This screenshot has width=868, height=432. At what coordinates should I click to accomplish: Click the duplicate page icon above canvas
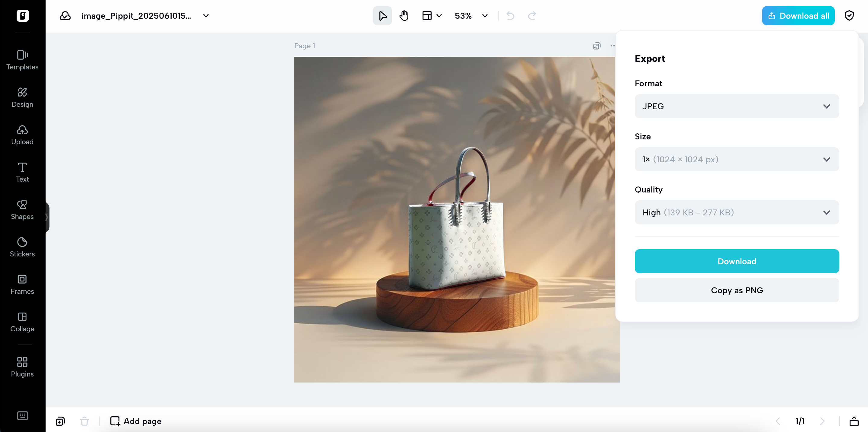tap(597, 46)
